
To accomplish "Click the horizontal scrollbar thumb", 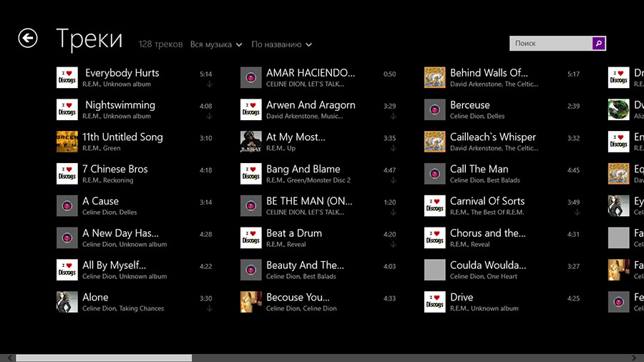I will pyautogui.click(x=104, y=358).
